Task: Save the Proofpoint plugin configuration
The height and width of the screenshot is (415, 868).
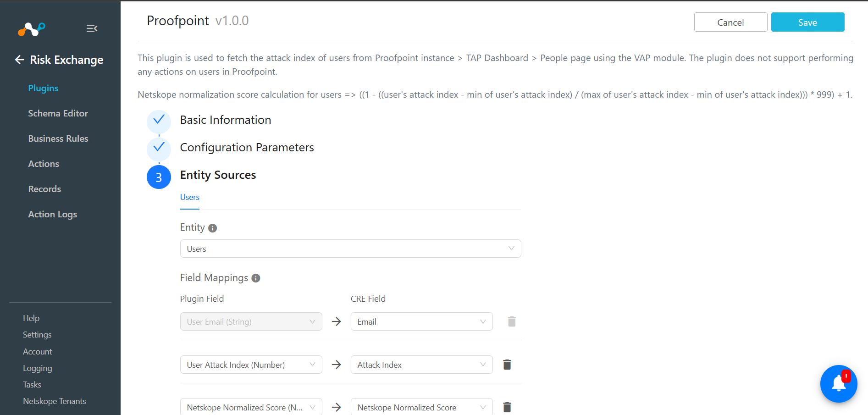Action: [x=807, y=22]
